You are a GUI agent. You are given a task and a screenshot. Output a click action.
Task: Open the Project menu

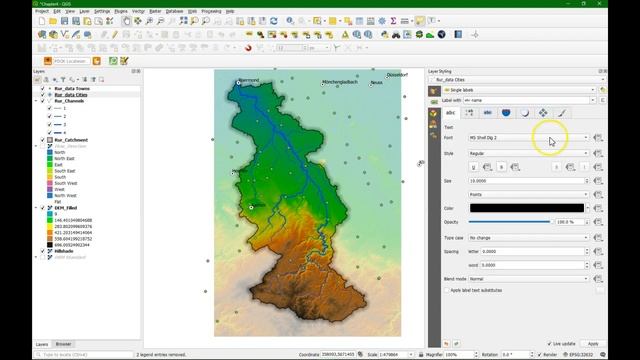(x=42, y=11)
